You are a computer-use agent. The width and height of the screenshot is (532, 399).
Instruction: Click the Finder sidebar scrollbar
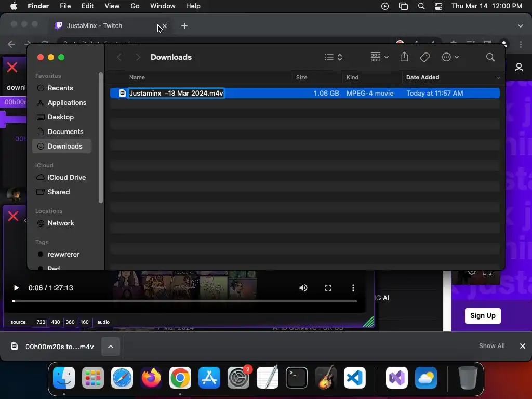[100, 137]
